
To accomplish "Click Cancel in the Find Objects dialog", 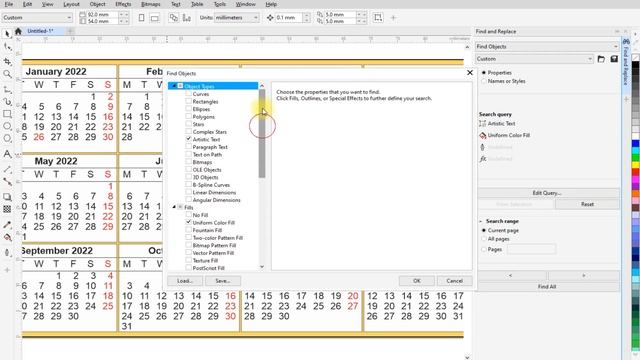I will (x=454, y=281).
